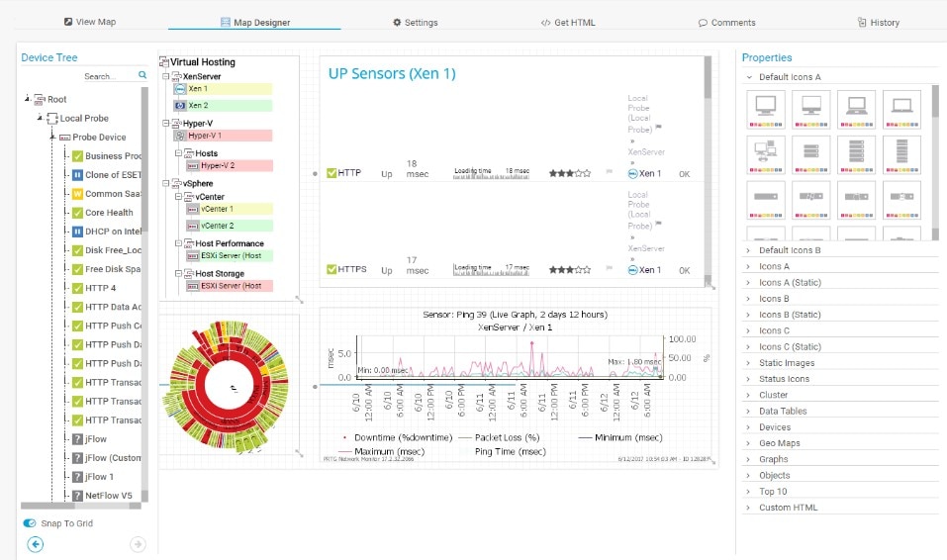Collapse the Local Probe node in Device Tree
947x560 pixels.
[x=40, y=118]
